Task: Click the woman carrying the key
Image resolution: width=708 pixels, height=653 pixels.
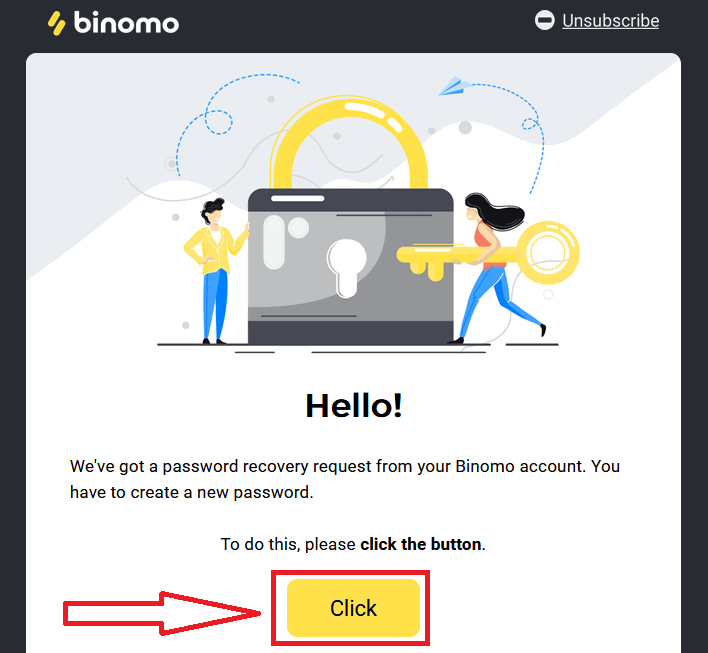Action: click(493, 270)
